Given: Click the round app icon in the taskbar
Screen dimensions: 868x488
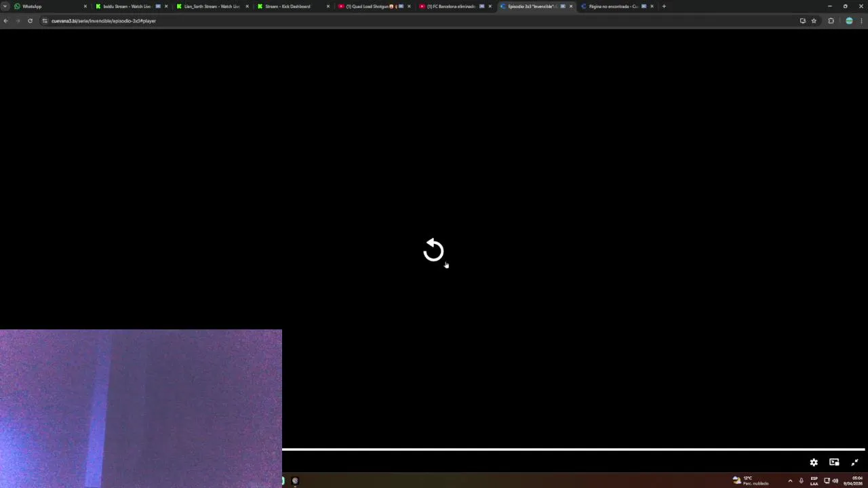Looking at the screenshot, I should pos(295,481).
